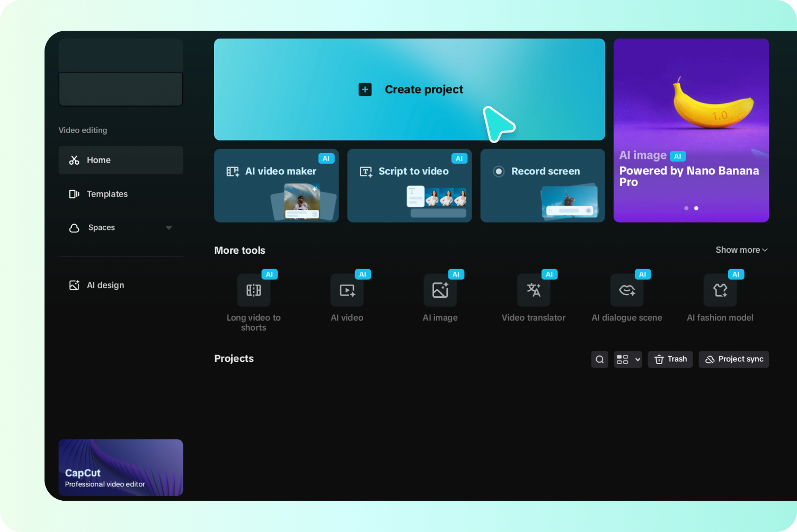Click the Project sync button
The image size is (797, 532).
tap(733, 359)
